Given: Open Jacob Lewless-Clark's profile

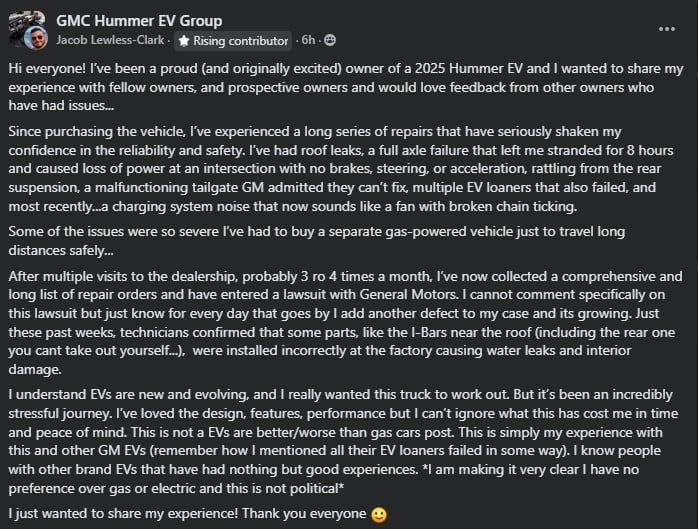Looking at the screenshot, I should coord(111,41).
